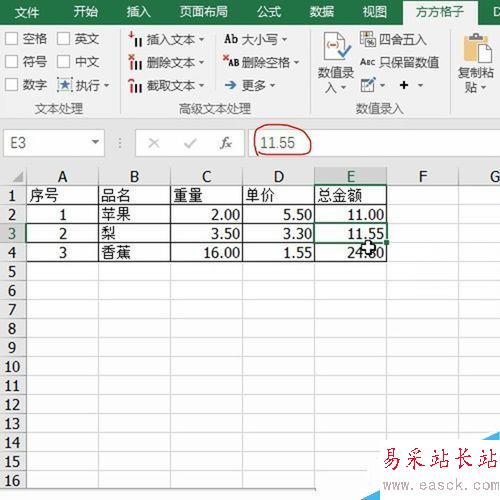Expand the 删除空格 dropdown arrow
The image size is (500, 500).
[x=297, y=62]
